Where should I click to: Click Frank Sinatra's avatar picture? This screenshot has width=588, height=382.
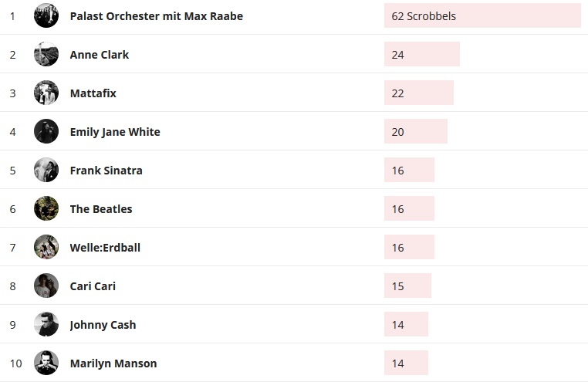[46, 170]
